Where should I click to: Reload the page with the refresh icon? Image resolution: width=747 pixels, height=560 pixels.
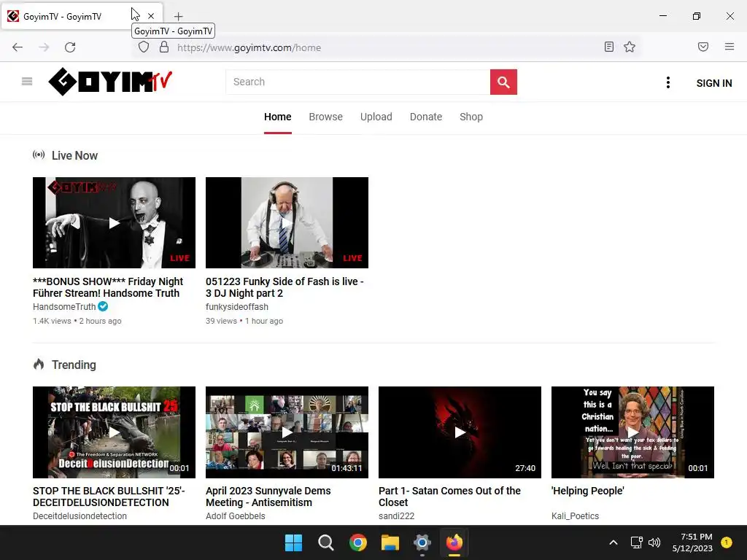point(70,47)
